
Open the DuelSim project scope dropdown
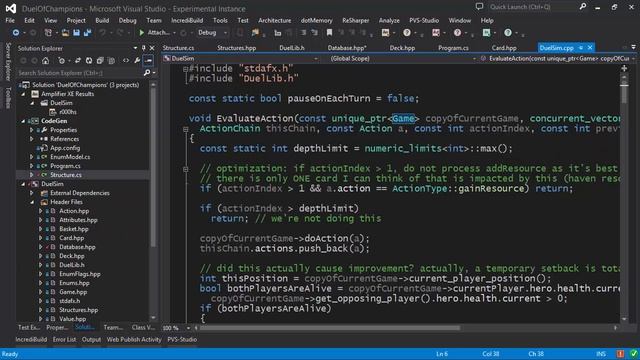coord(316,59)
